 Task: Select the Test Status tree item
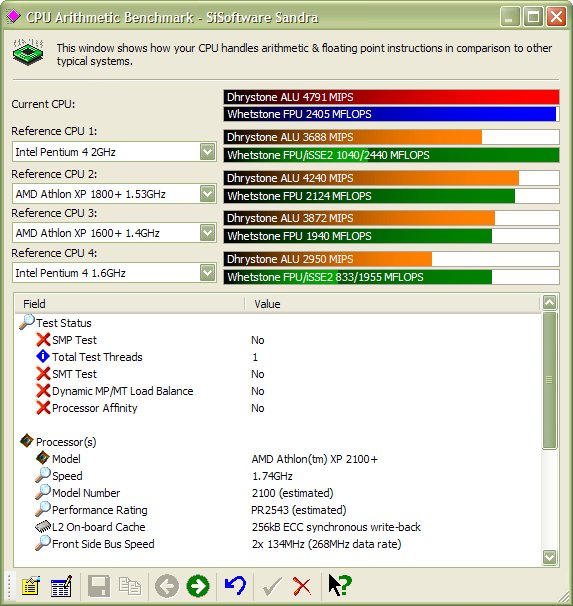pyautogui.click(x=64, y=323)
